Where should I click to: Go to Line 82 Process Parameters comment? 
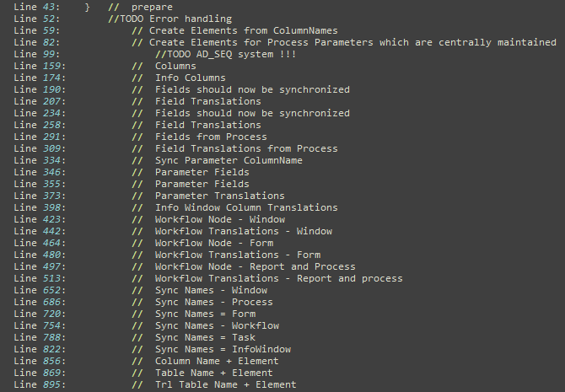point(285,42)
